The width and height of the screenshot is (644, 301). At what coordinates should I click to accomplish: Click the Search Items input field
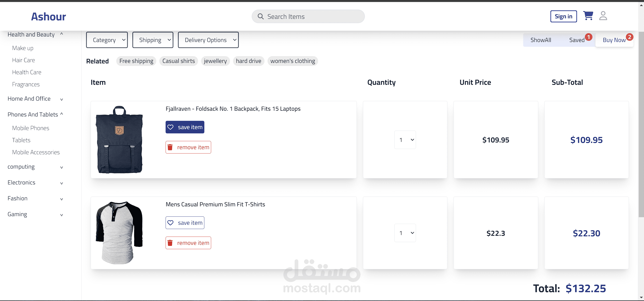coord(312,17)
